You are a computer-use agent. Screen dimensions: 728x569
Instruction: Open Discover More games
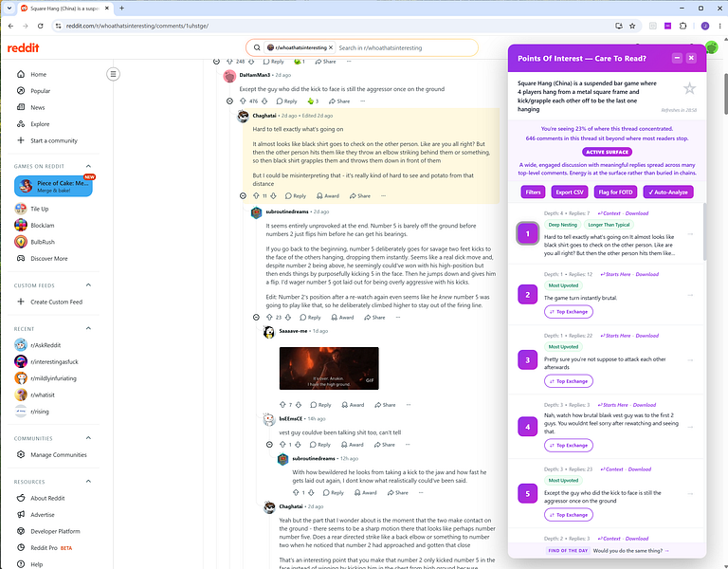[x=48, y=258]
